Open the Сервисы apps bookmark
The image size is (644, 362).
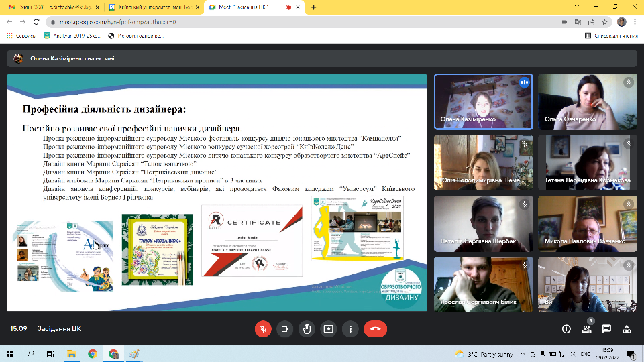22,36
